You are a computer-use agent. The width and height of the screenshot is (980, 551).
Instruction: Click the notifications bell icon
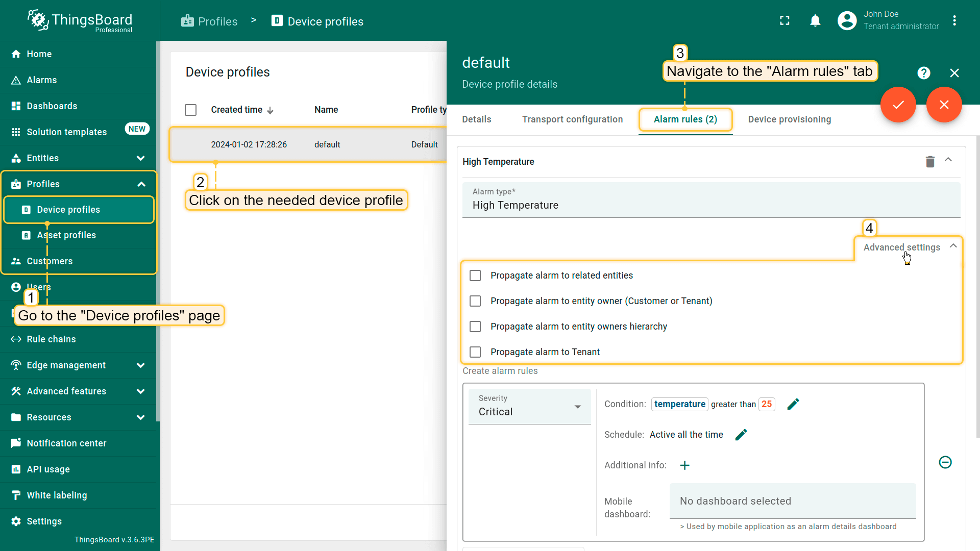pos(815,21)
